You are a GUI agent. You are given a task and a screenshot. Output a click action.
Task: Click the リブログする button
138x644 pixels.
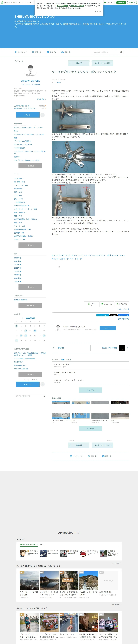point(122,304)
